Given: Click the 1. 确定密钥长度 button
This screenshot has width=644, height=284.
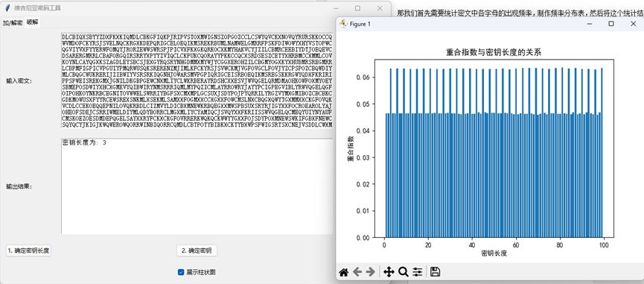Looking at the screenshot, I should point(28,250).
